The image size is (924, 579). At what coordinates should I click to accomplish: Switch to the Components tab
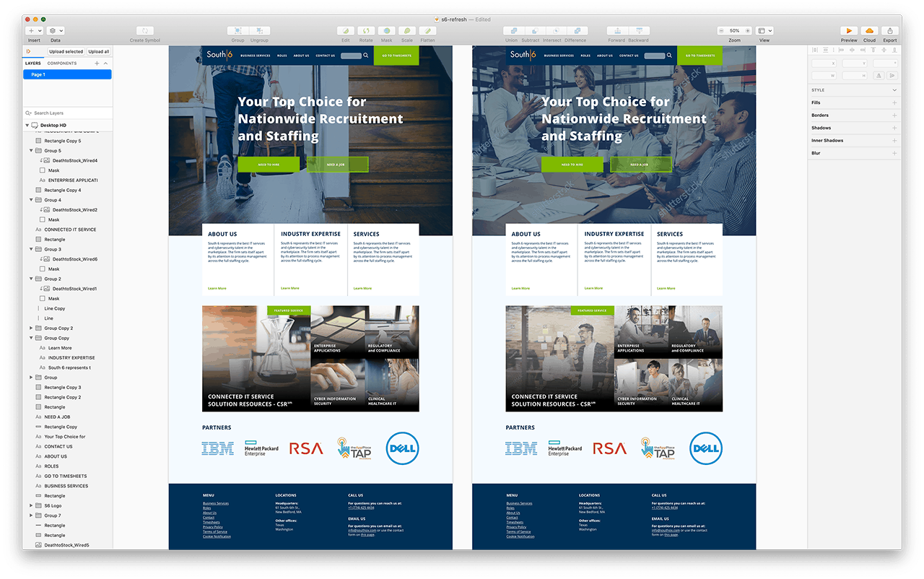62,64
